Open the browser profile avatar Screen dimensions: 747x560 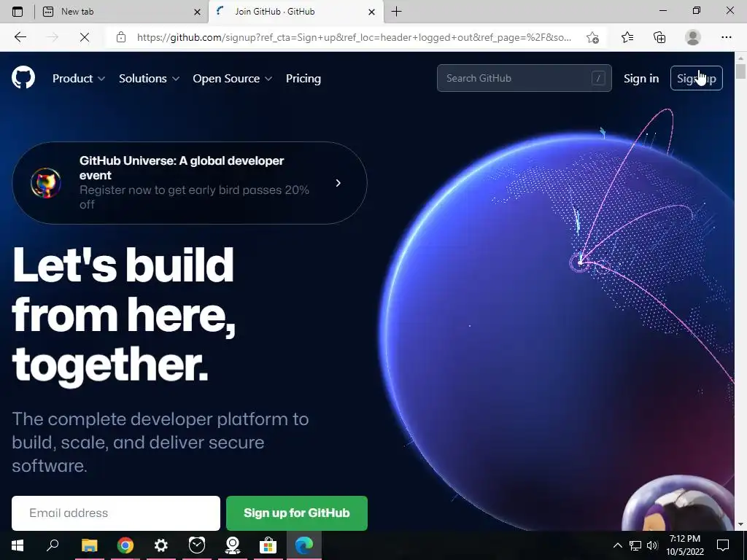click(693, 37)
